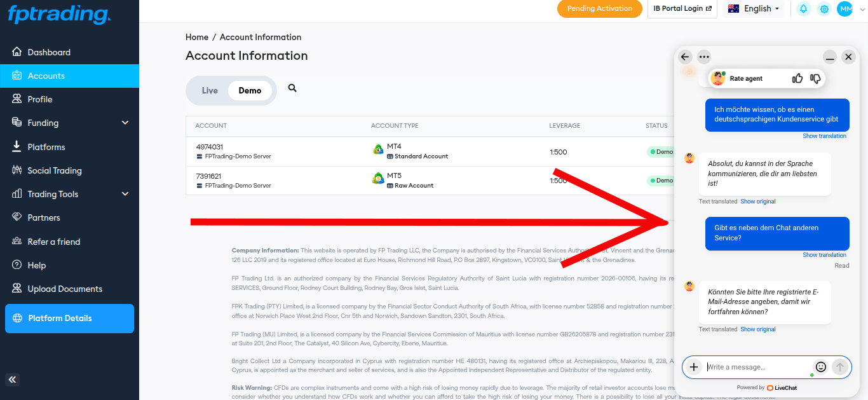The width and height of the screenshot is (868, 400).
Task: Collapse the sidebar with double-chevron icon
Action: (x=13, y=380)
